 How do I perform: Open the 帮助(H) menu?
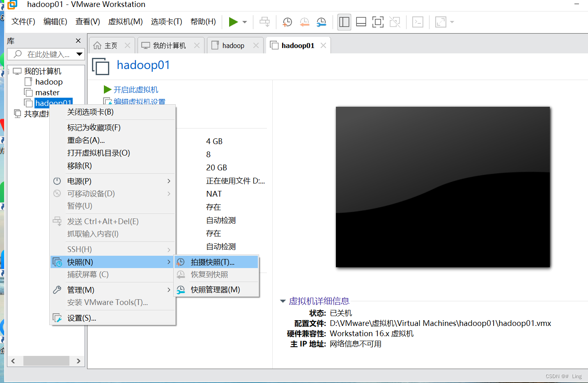tap(203, 22)
